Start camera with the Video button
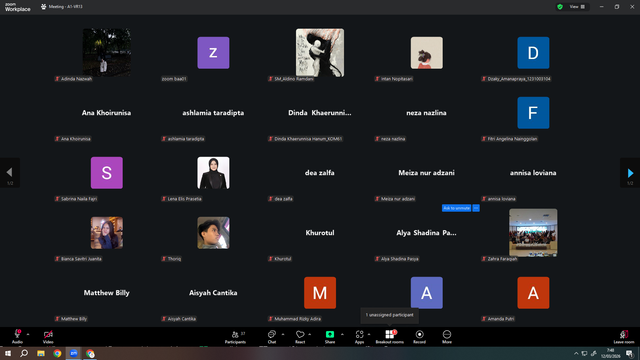The height and width of the screenshot is (360, 640). pos(48,336)
